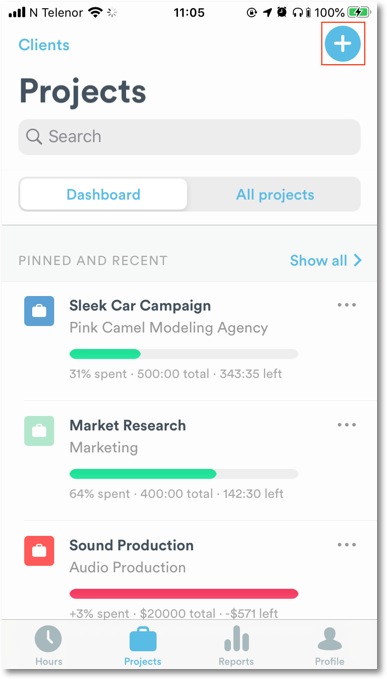387x679 pixels.
Task: Open more options for Sleek Car Campaign
Action: (x=347, y=305)
